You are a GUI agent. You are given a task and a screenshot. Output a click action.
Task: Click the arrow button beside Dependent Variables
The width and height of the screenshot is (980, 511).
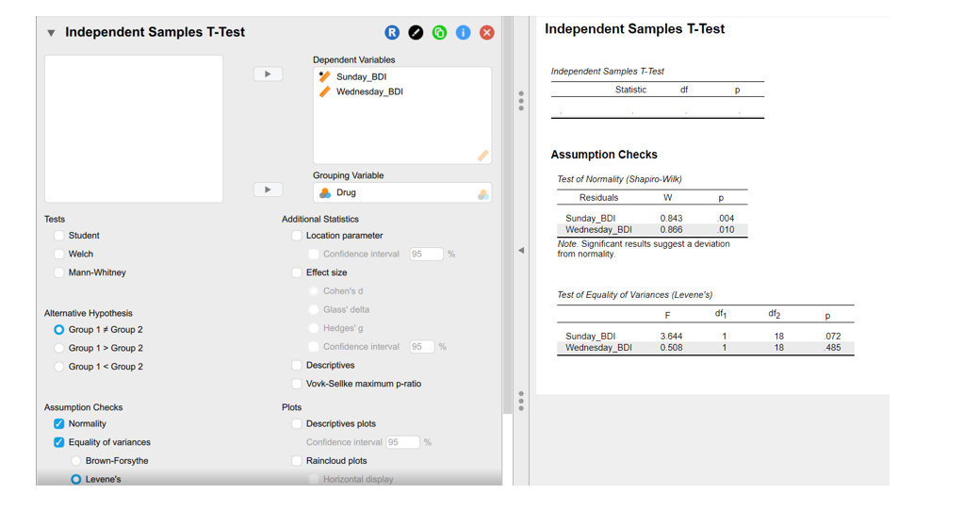[268, 74]
